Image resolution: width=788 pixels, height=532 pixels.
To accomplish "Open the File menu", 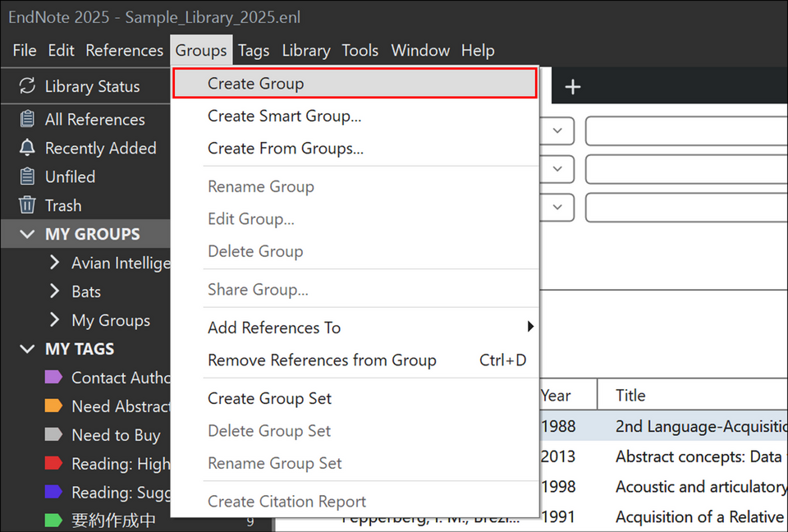I will click(25, 50).
